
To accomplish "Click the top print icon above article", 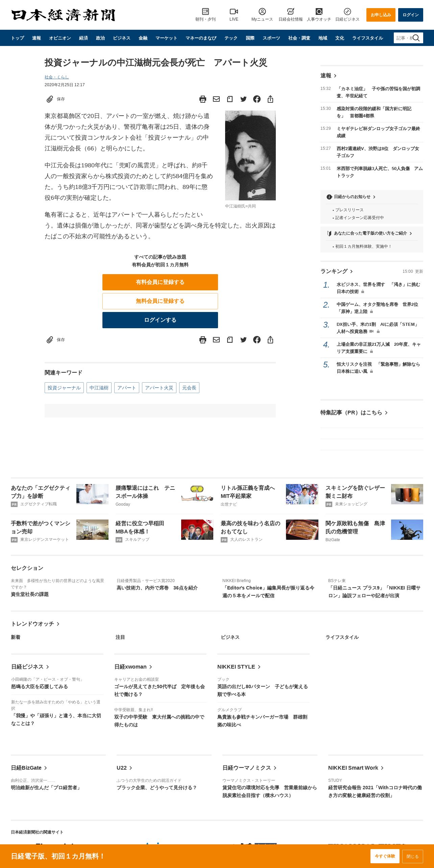I will pos(203,99).
